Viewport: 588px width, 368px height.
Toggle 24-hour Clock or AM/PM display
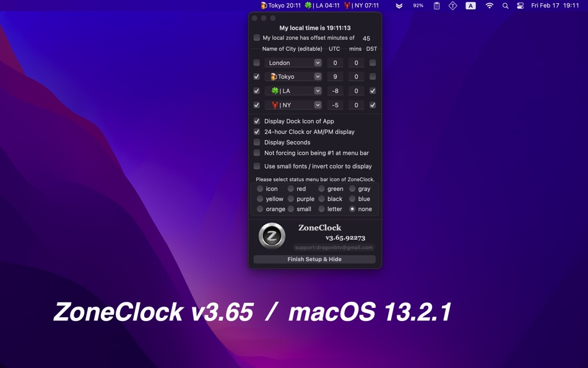tap(256, 132)
